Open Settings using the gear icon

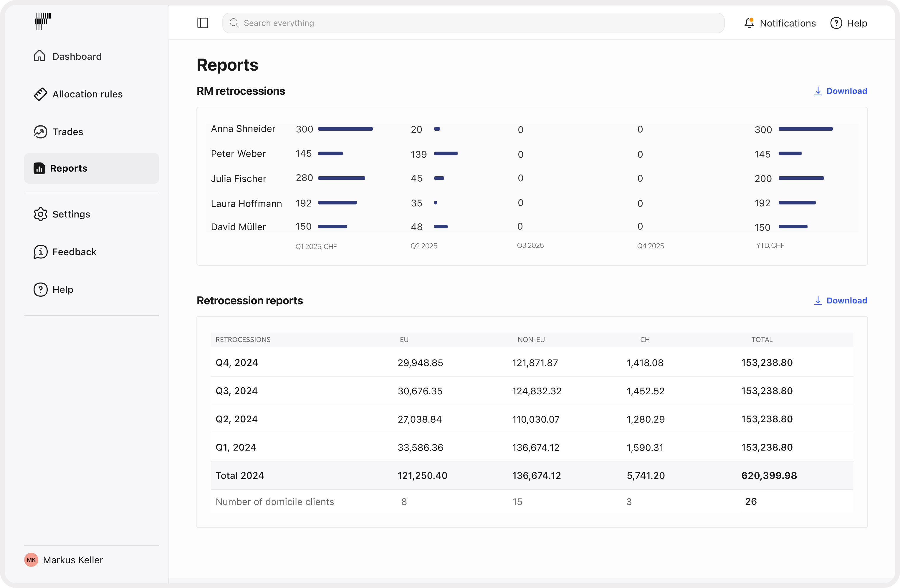(x=40, y=214)
